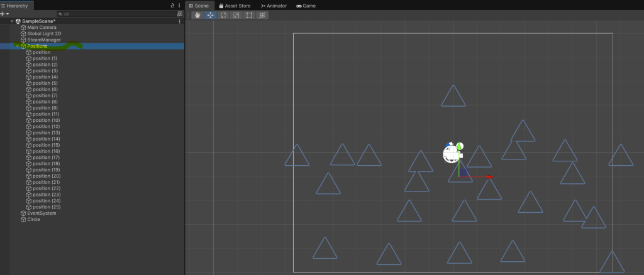Select the Rotate tool

tap(223, 15)
